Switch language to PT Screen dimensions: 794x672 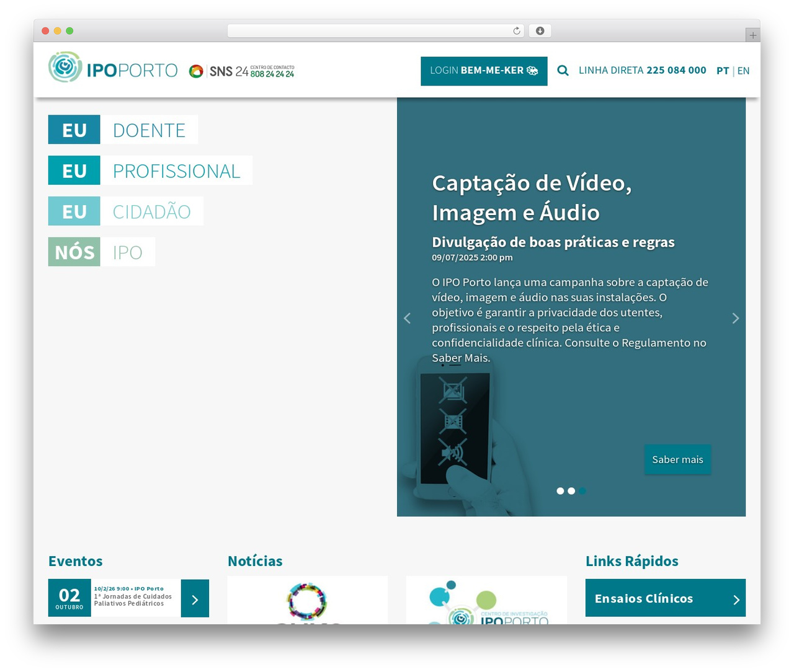click(x=723, y=71)
